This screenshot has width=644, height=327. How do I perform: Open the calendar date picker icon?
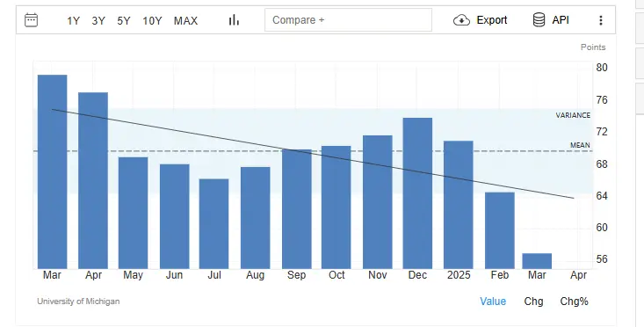click(32, 20)
